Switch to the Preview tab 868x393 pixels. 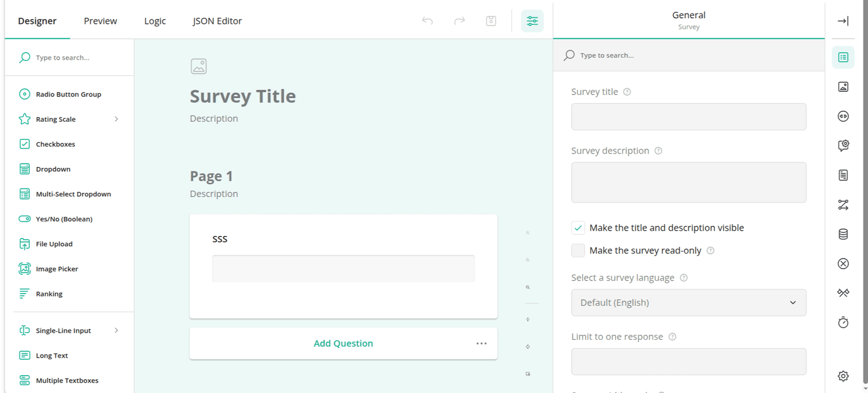[100, 21]
